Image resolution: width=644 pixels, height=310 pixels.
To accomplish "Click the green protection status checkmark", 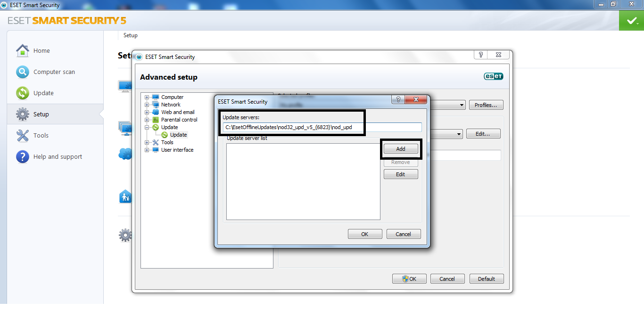I will pyautogui.click(x=631, y=21).
